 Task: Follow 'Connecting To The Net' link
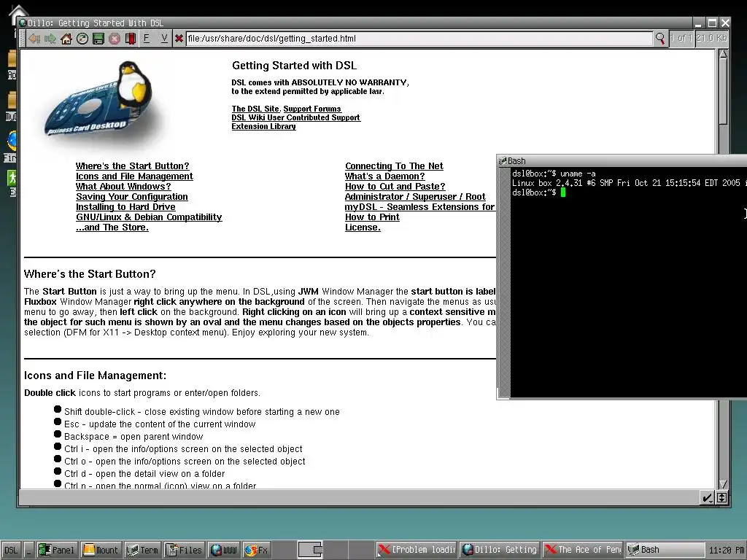[x=394, y=166]
